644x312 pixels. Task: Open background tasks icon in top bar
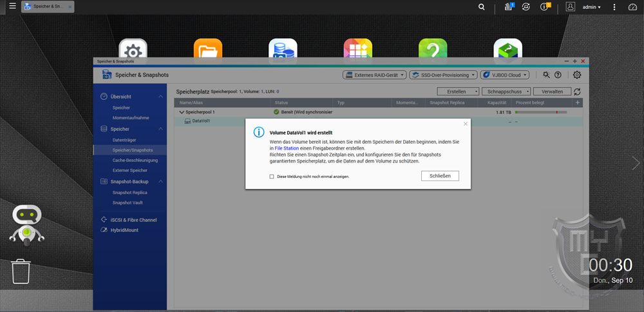pos(509,7)
